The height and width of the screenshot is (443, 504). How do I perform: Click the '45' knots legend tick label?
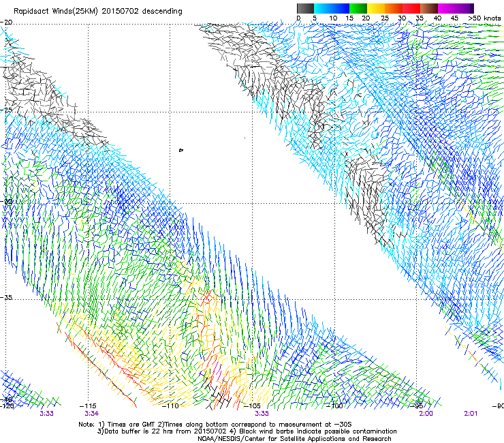(x=454, y=18)
